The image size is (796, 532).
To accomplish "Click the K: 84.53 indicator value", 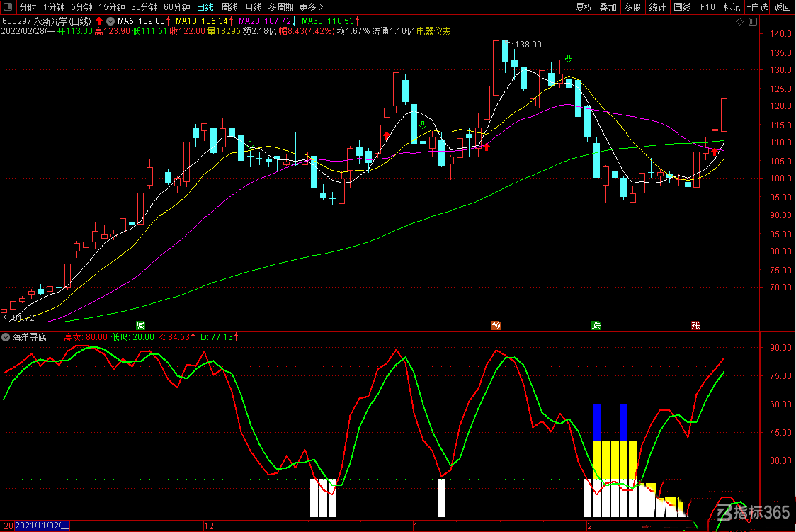I will pyautogui.click(x=174, y=337).
